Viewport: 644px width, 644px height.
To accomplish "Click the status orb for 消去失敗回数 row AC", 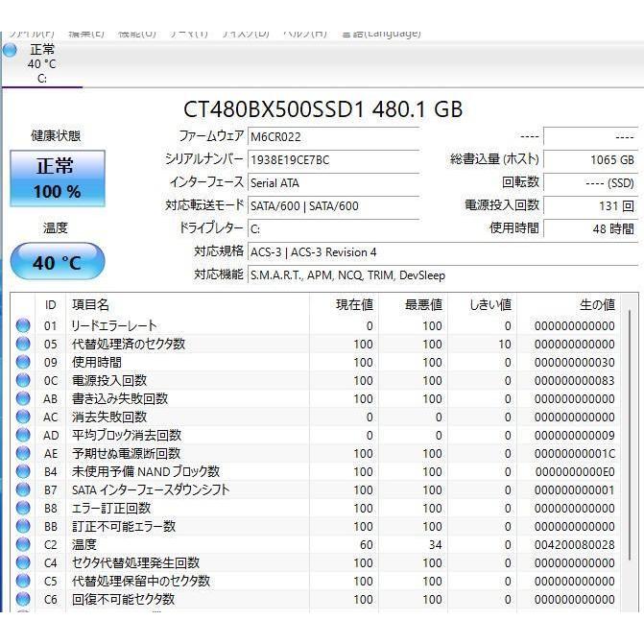I will tap(23, 417).
